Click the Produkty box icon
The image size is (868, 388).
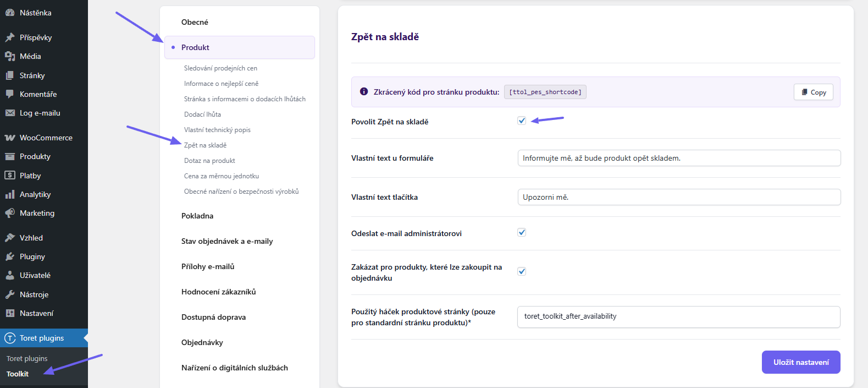click(x=10, y=156)
